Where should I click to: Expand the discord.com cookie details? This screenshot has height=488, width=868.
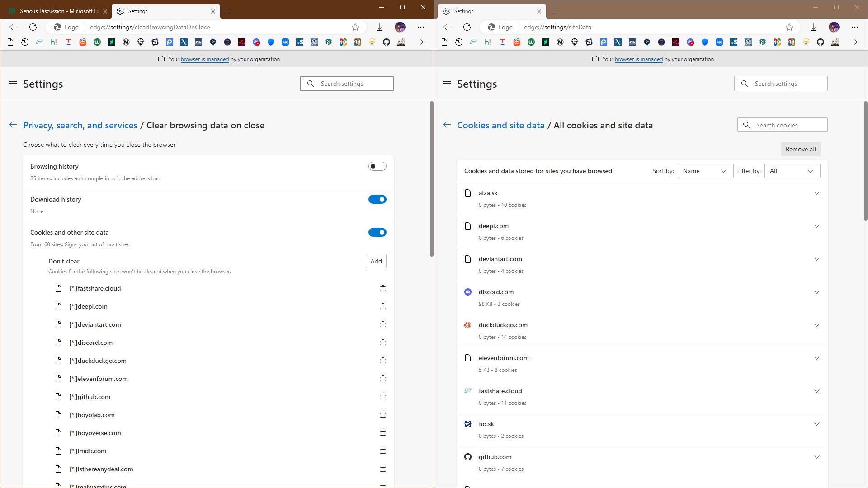[x=816, y=292]
